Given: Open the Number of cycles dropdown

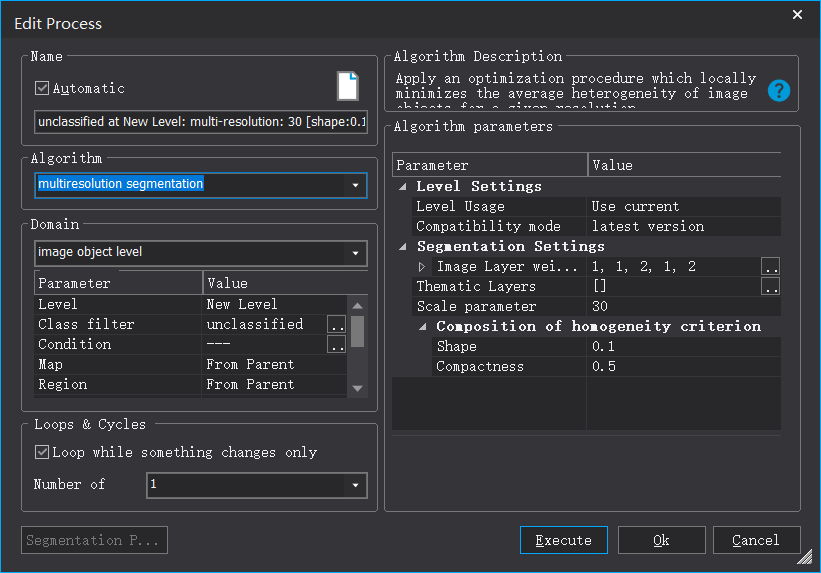Looking at the screenshot, I should [356, 485].
